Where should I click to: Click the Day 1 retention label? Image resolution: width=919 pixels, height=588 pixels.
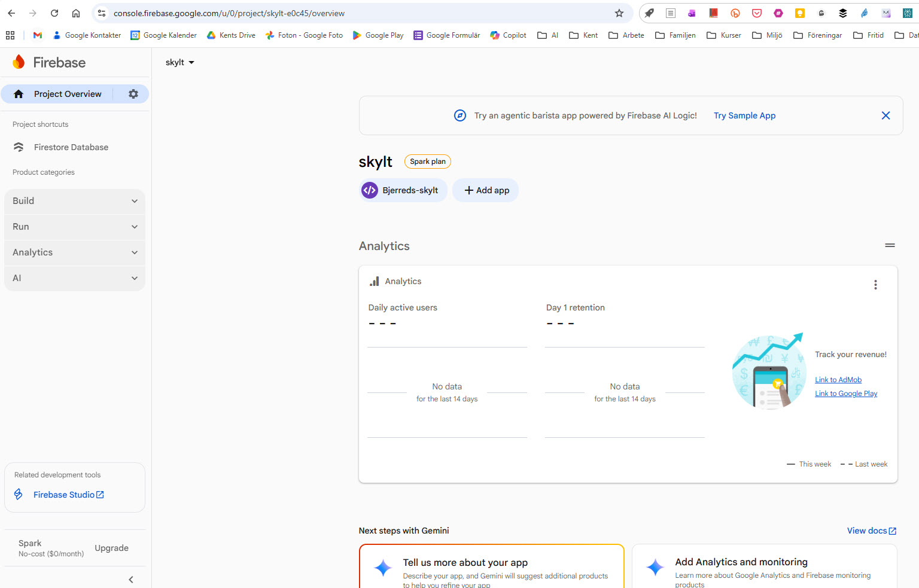576,307
